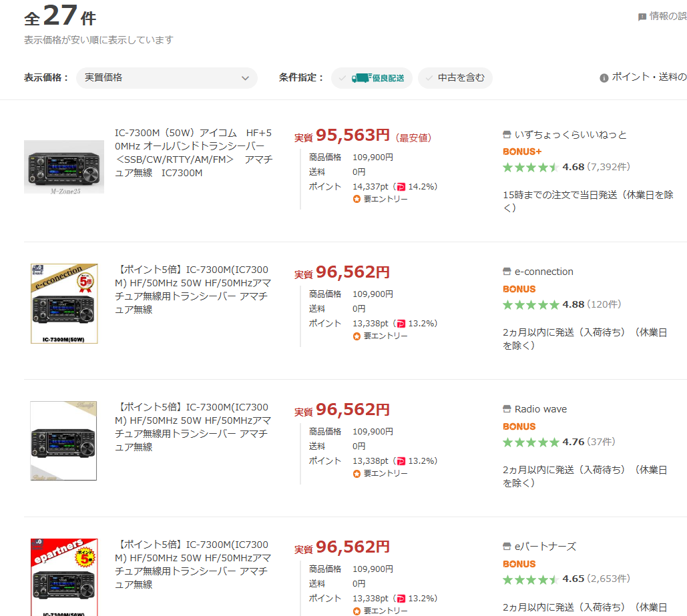Click the 4.65 star rating stars
The width and height of the screenshot is (687, 616).
point(531,580)
